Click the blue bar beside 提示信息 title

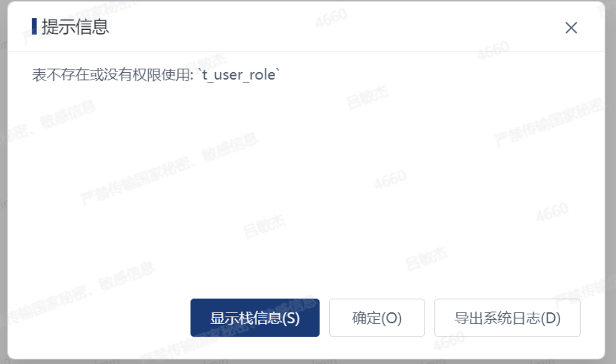click(34, 26)
